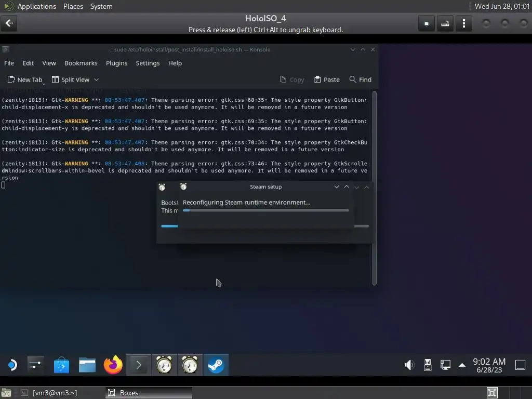The height and width of the screenshot is (399, 532).
Task: Click the front Steam setup dialog's alarm icon
Action: tap(183, 187)
